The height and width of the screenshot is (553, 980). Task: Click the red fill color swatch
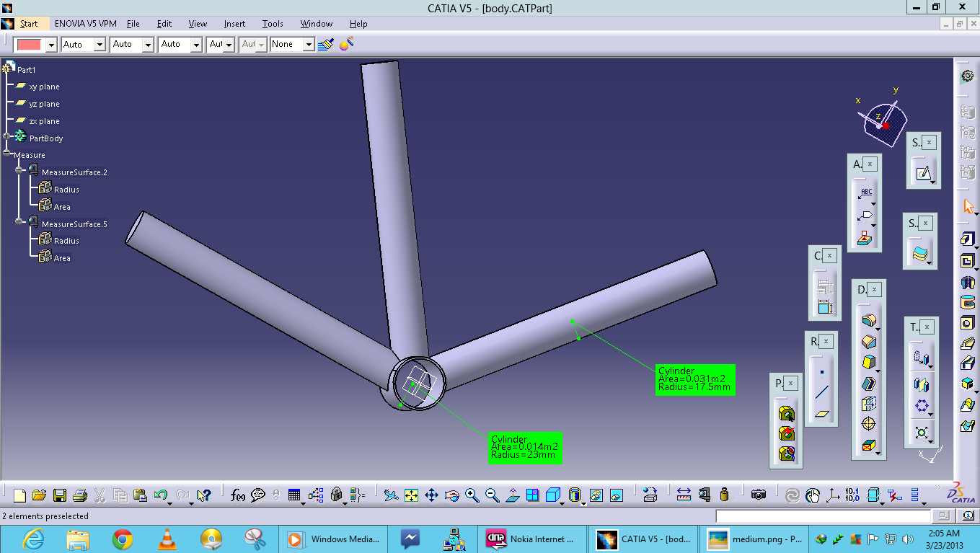click(x=29, y=45)
